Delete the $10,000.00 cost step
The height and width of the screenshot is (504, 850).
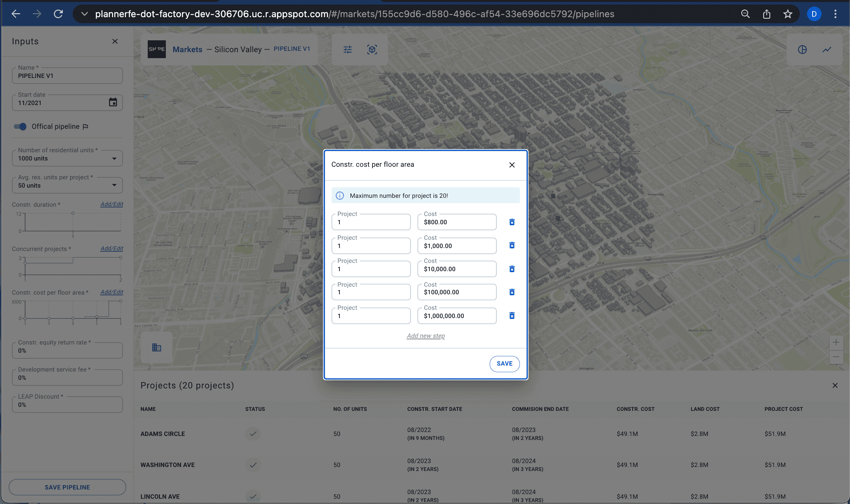512,269
